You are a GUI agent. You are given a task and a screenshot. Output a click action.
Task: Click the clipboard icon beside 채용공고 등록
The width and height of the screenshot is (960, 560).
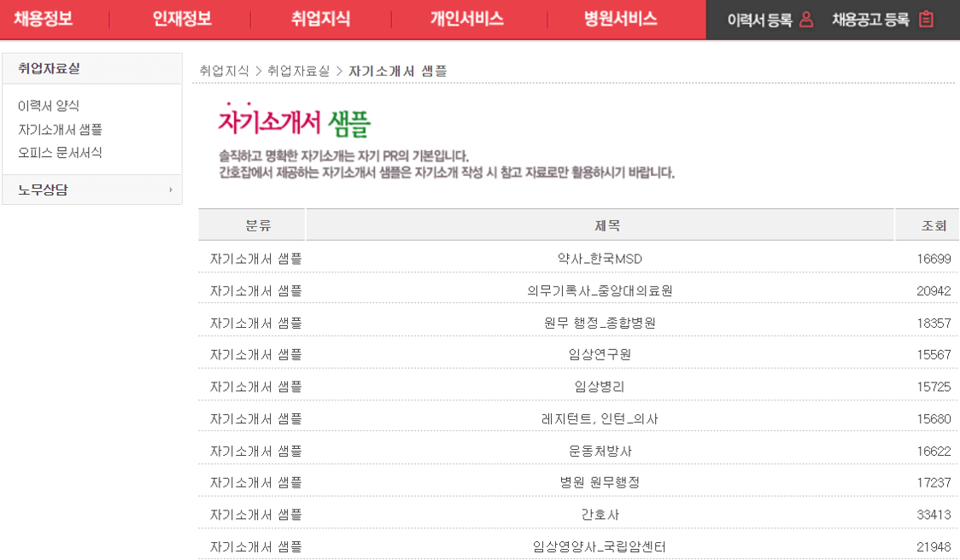click(x=927, y=20)
